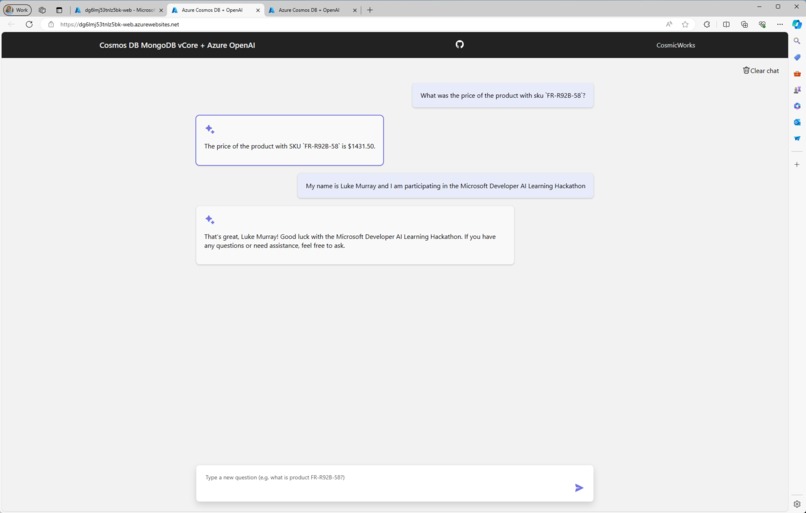Customize sidebar with plus icon
This screenshot has height=513, width=806.
pyautogui.click(x=797, y=164)
